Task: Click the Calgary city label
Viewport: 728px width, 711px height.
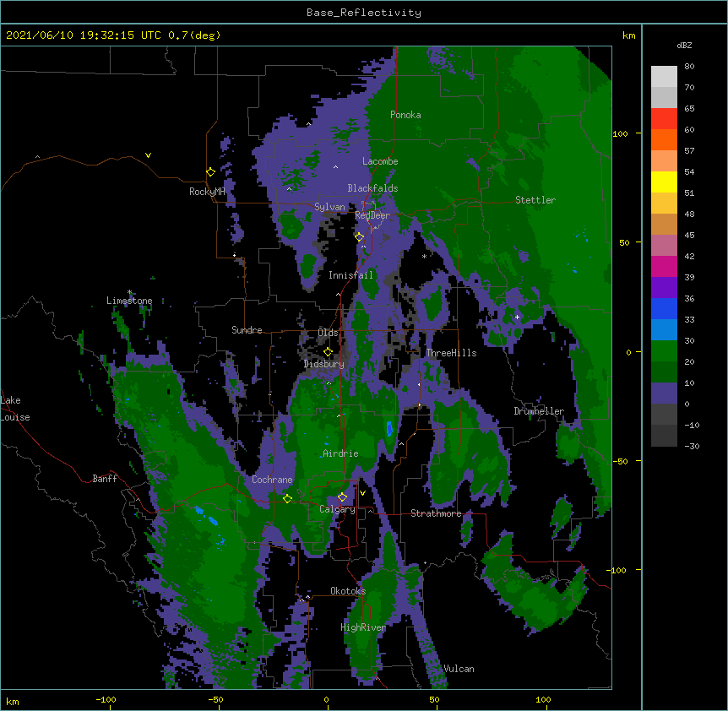Action: (x=337, y=509)
